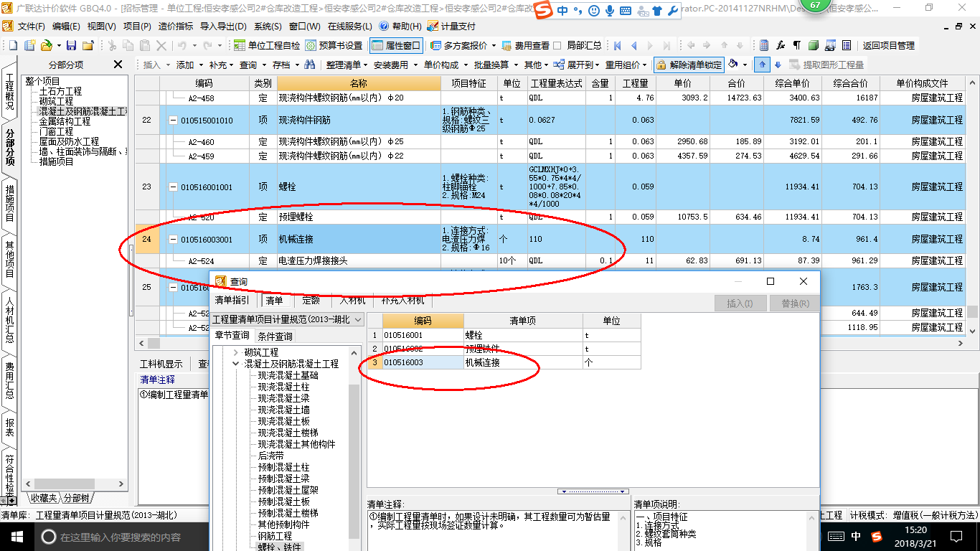Image resolution: width=980 pixels, height=551 pixels.
Task: Click the 替换(R) button in dialog
Action: pos(795,303)
